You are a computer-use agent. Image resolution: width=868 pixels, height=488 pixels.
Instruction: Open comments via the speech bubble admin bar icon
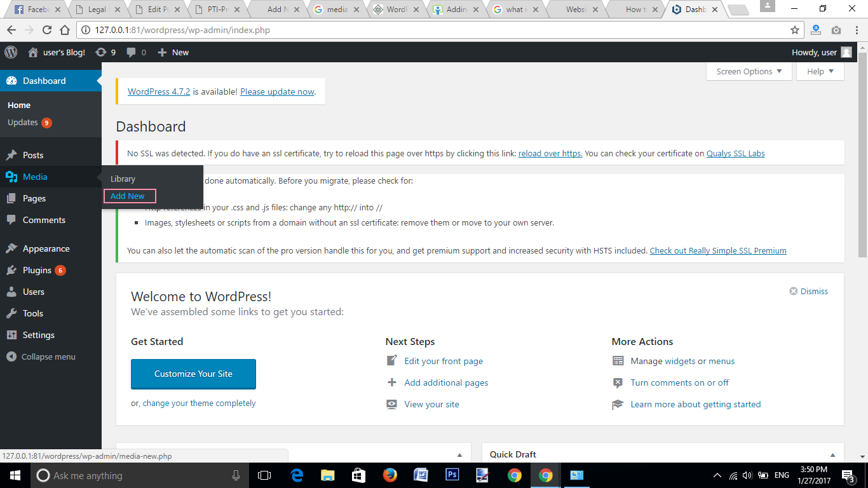pyautogui.click(x=130, y=52)
